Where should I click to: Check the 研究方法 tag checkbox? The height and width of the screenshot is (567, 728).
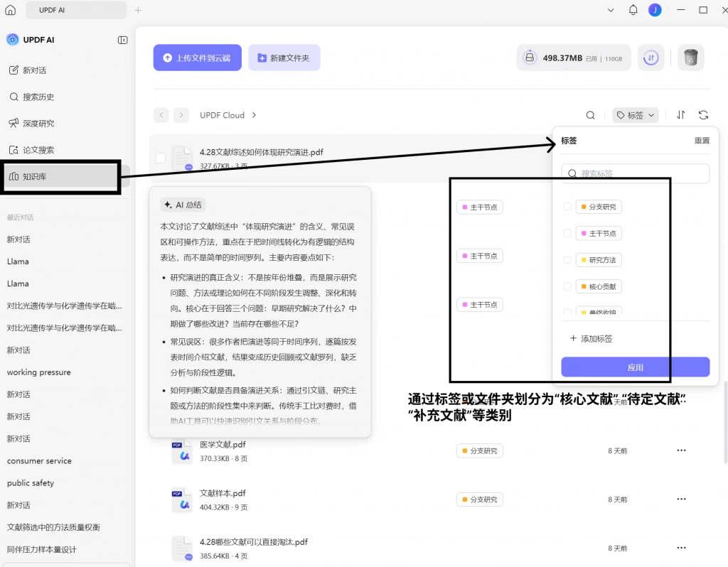pos(567,259)
